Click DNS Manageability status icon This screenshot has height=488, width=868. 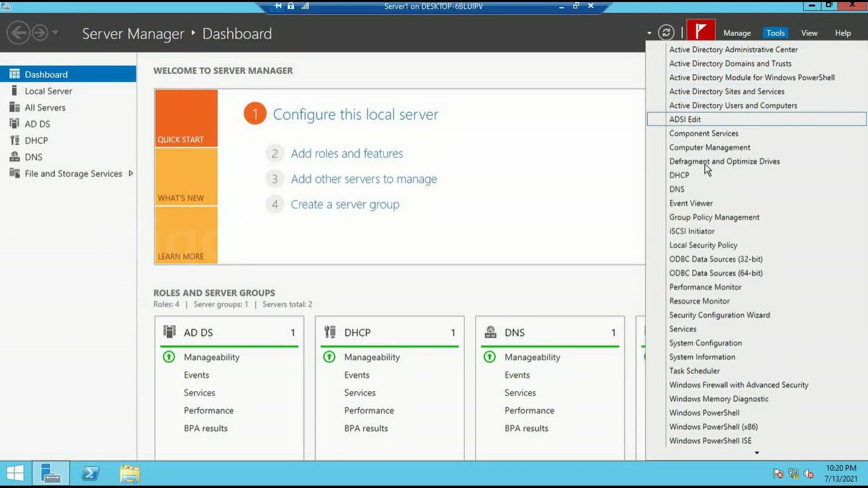[x=490, y=357]
